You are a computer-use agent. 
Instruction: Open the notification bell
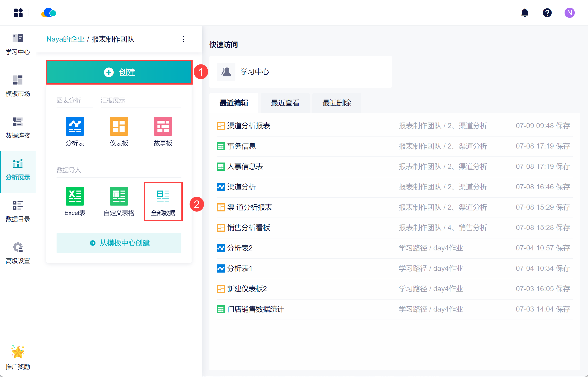click(525, 13)
